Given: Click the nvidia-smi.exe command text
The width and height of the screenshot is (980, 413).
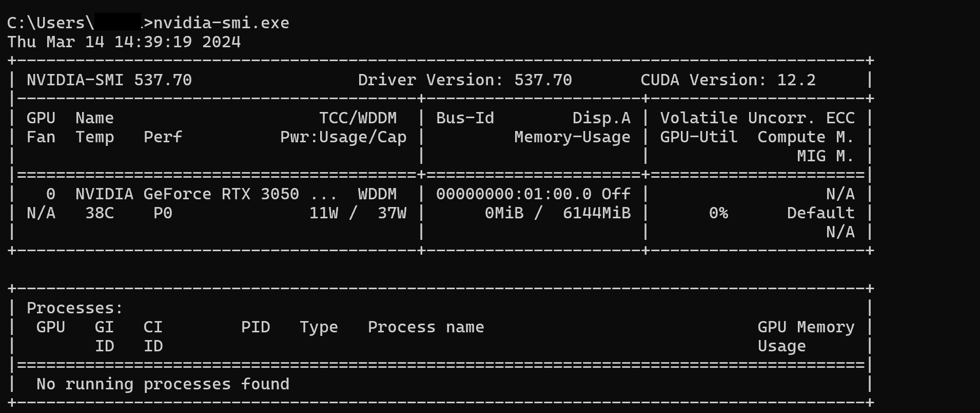Looking at the screenshot, I should click(x=221, y=23).
